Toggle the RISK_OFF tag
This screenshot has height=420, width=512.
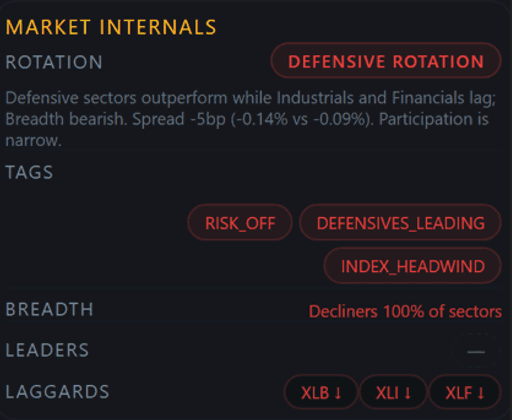(x=240, y=222)
